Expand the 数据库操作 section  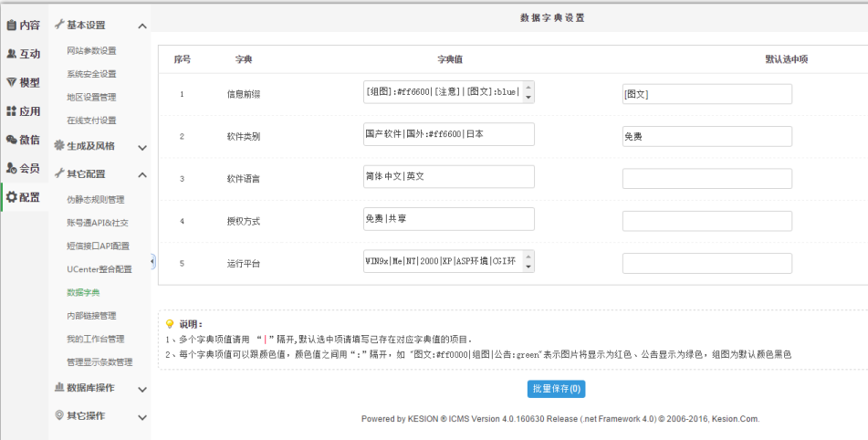(142, 389)
